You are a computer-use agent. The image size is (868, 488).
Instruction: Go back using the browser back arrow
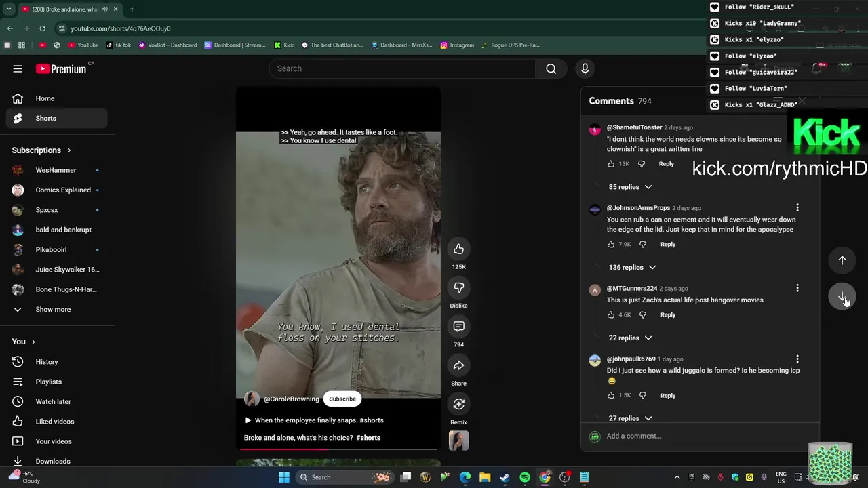(9, 28)
